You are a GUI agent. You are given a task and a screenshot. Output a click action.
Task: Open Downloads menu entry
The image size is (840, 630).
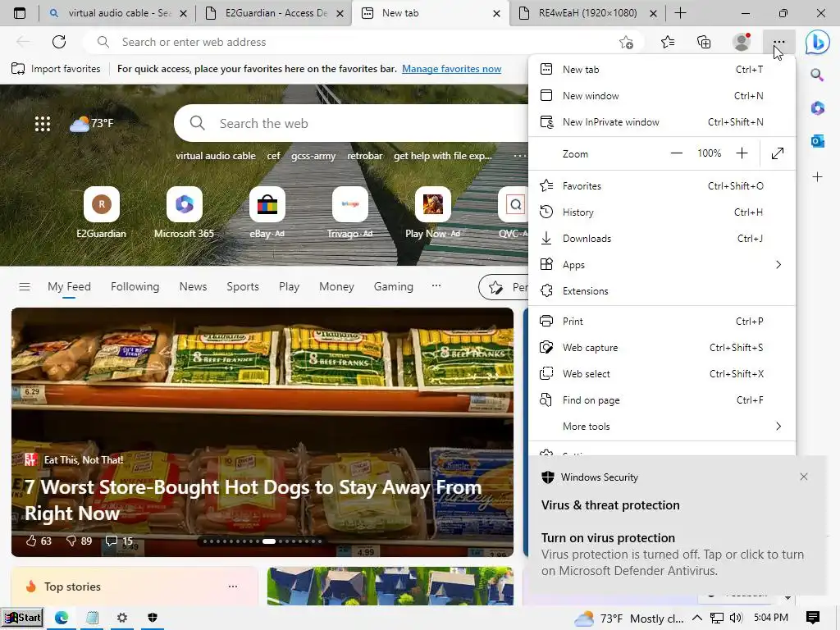coord(662,239)
